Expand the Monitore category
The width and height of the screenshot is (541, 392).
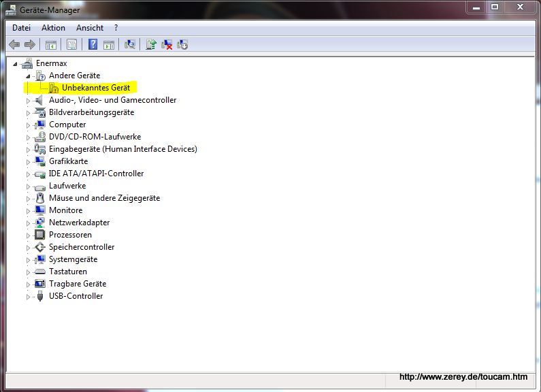click(28, 211)
